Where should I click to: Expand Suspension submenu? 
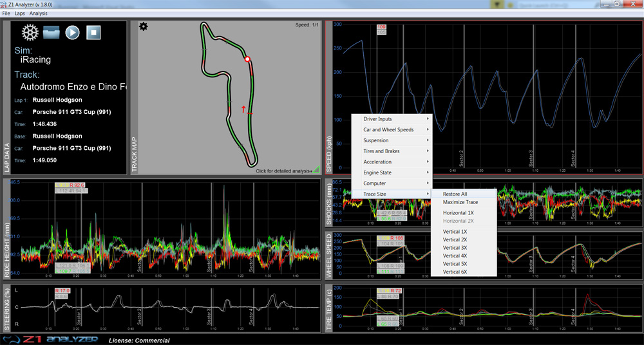(x=392, y=140)
